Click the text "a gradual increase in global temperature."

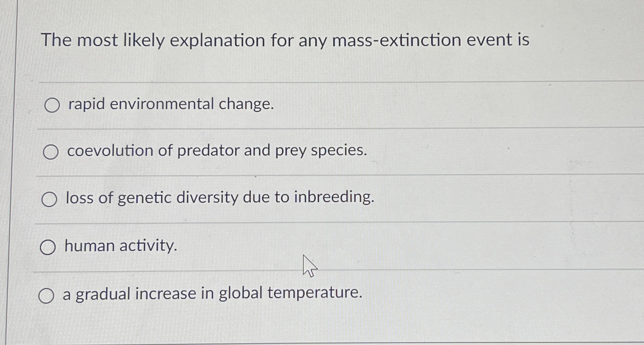[x=212, y=294]
